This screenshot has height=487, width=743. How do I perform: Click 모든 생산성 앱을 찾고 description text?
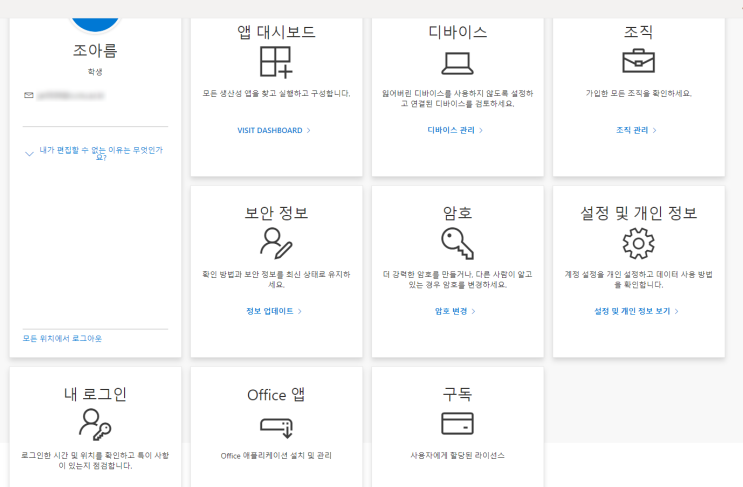click(x=276, y=93)
